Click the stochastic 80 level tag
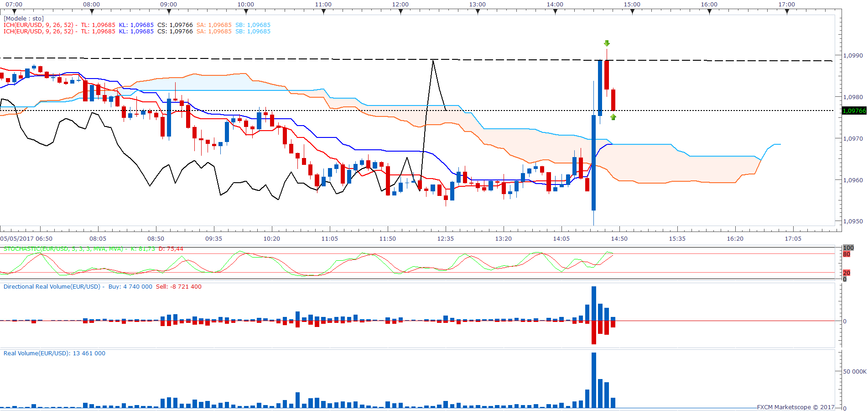Viewport: 868px width, 411px height. (x=847, y=254)
